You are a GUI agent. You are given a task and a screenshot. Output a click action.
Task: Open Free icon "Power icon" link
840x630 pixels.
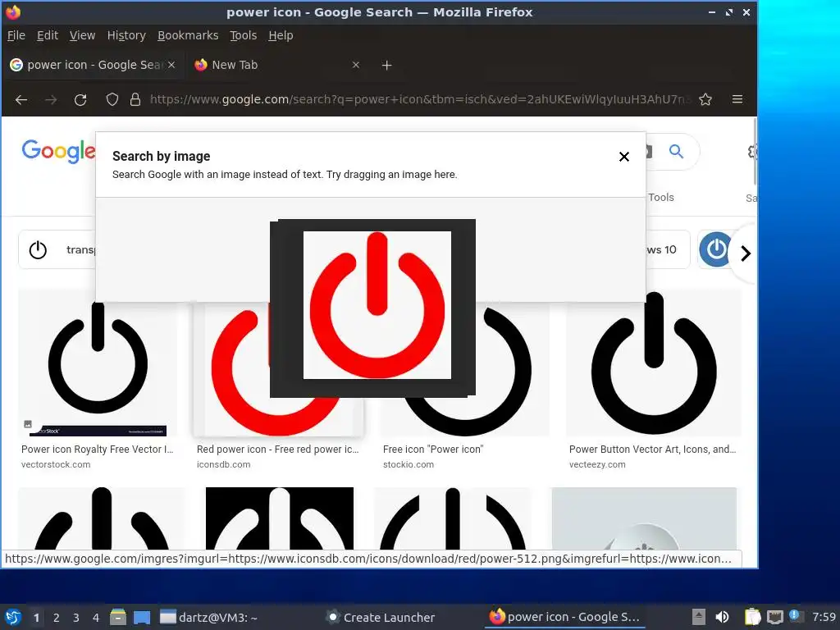point(433,450)
